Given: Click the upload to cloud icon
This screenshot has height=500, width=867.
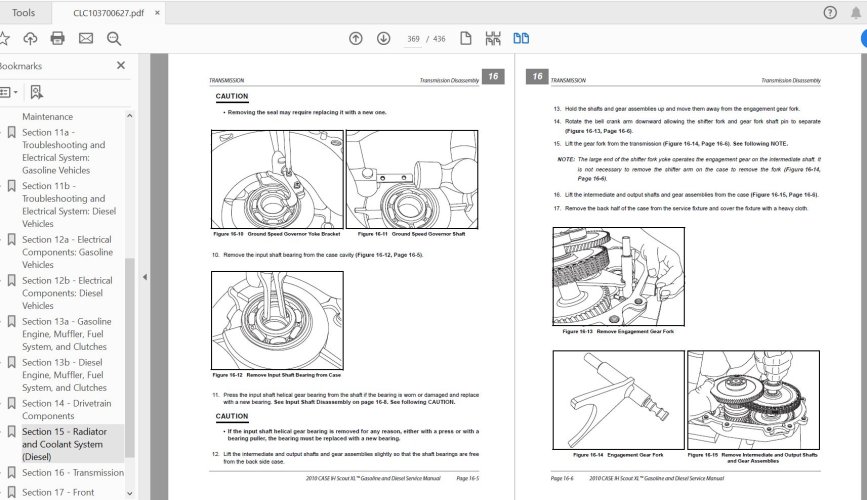Looking at the screenshot, I should tap(30, 39).
